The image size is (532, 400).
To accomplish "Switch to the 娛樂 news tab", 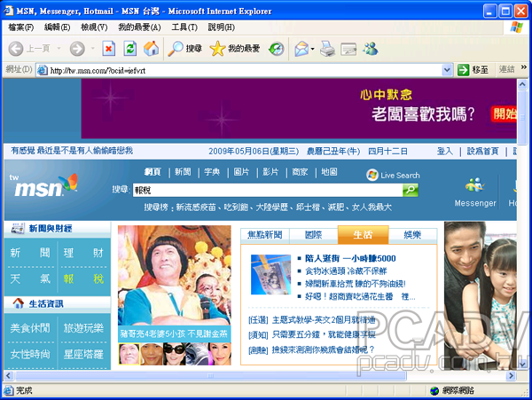I will [x=412, y=235].
